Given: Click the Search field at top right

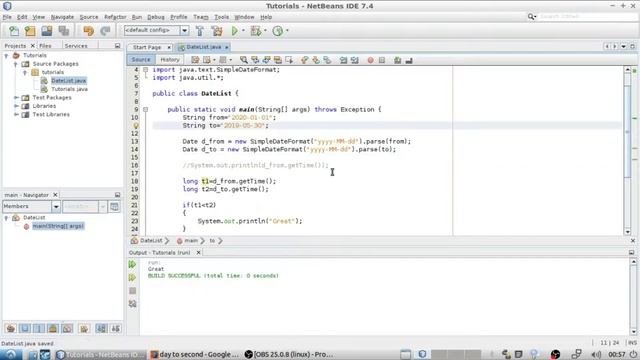Looking at the screenshot, I should point(587,16).
